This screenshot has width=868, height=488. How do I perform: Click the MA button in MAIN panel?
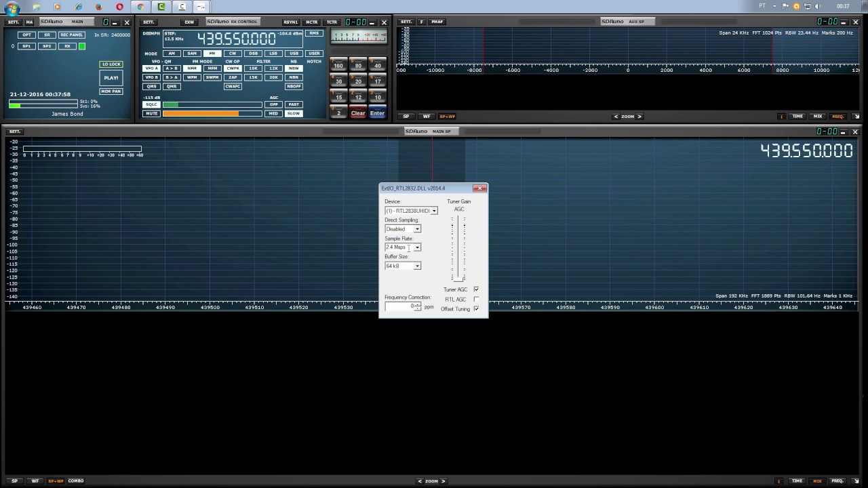point(29,22)
